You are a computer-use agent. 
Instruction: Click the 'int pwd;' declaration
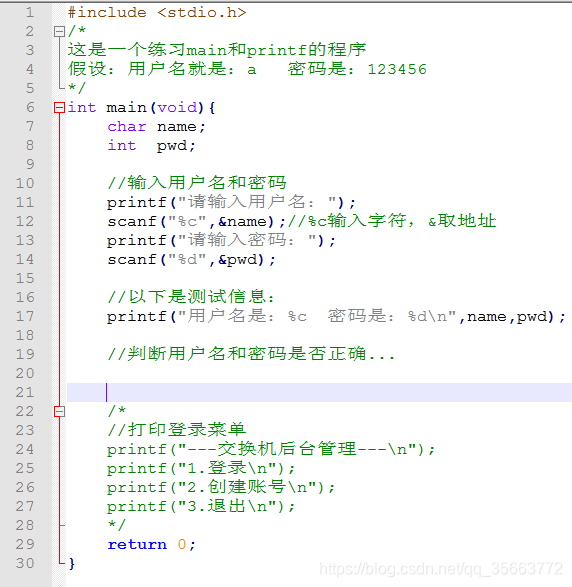(152, 146)
